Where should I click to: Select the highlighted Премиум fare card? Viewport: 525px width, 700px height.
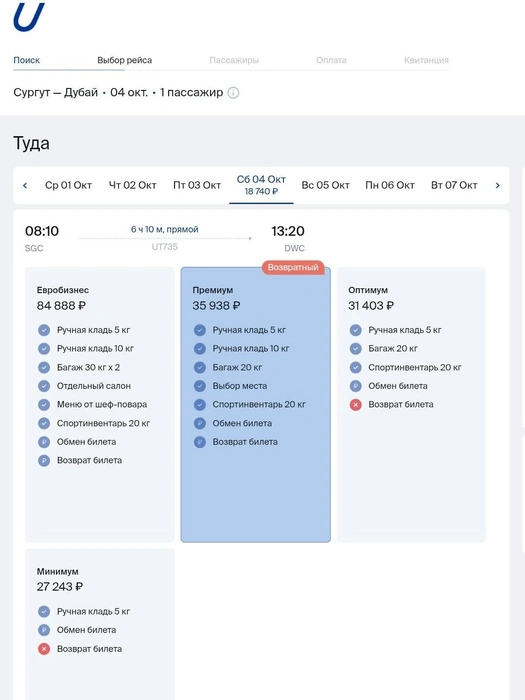255,404
